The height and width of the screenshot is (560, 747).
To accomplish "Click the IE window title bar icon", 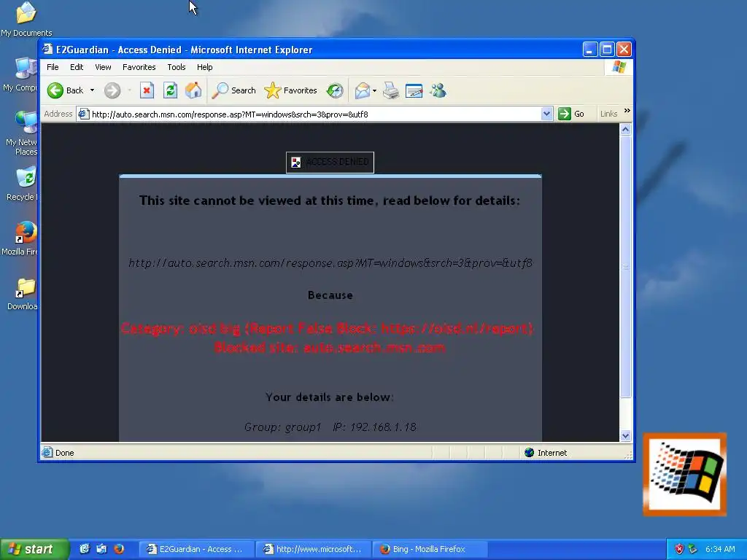I will [x=47, y=49].
